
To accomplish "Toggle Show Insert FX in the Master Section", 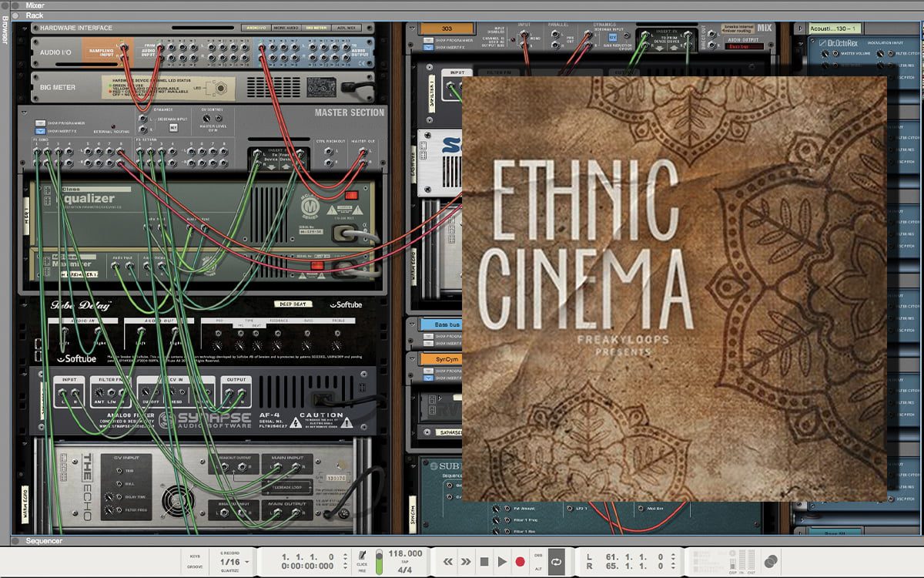I will [40, 132].
